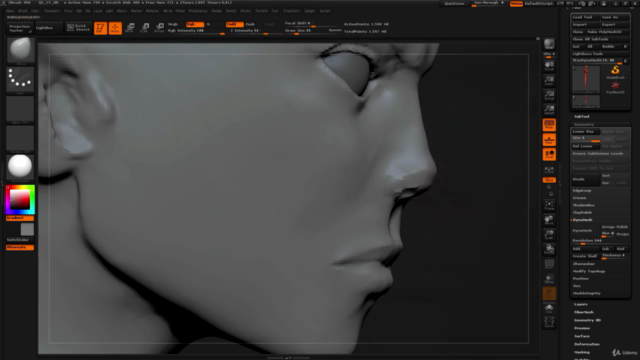Screen dimensions: 640x360
Task: Toggle the L.Sym button
Action: (x=549, y=169)
